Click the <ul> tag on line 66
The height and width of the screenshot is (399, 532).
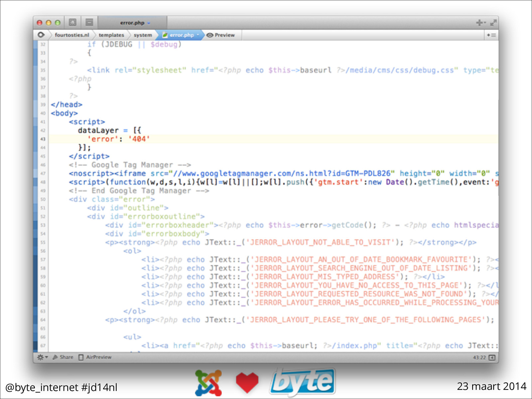point(132,337)
